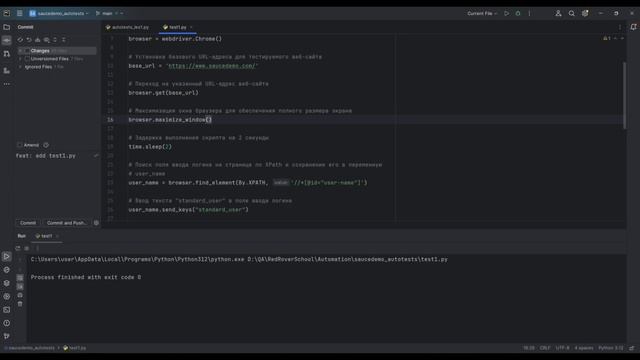Screen dimensions: 640x360
Task: Expand the Changes tree node
Action: 20,51
